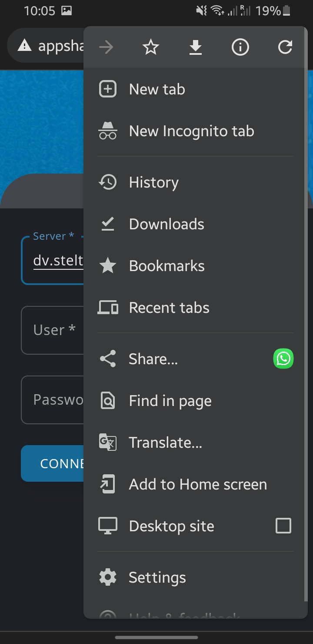Open page info via circled i icon
The height and width of the screenshot is (644, 313).
point(240,47)
